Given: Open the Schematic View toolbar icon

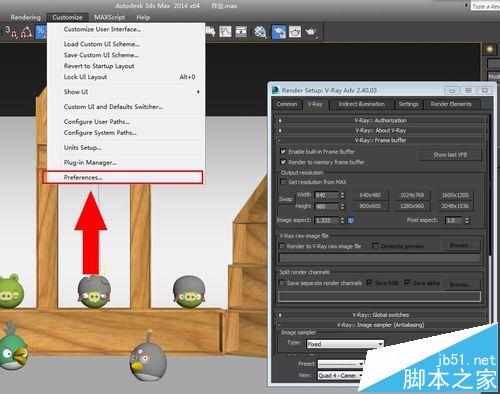Looking at the screenshot, I should 241,32.
